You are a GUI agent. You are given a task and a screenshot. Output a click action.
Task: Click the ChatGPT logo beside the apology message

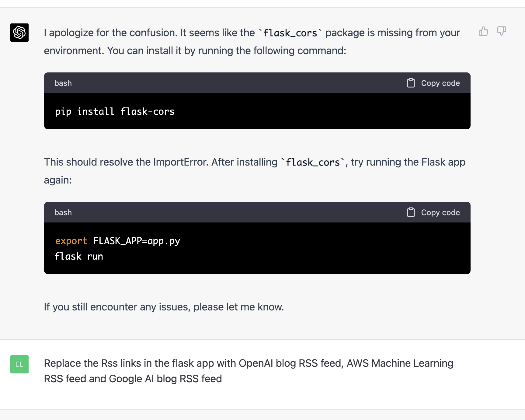tap(19, 33)
